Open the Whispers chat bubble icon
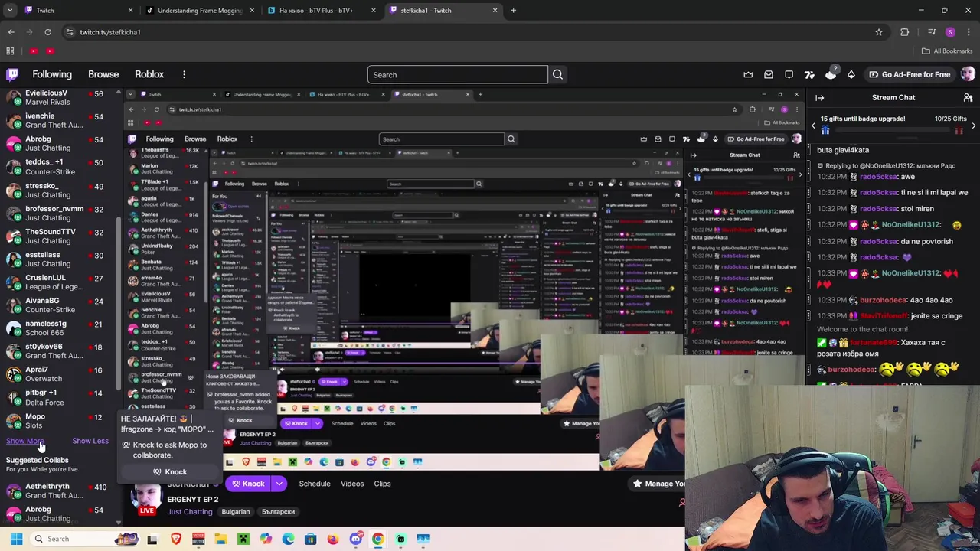 789,74
